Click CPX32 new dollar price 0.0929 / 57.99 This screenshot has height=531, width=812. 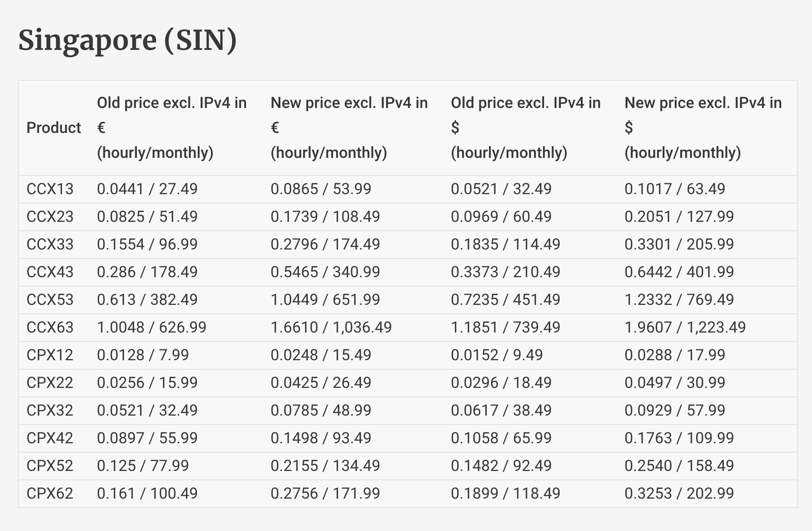pyautogui.click(x=675, y=411)
